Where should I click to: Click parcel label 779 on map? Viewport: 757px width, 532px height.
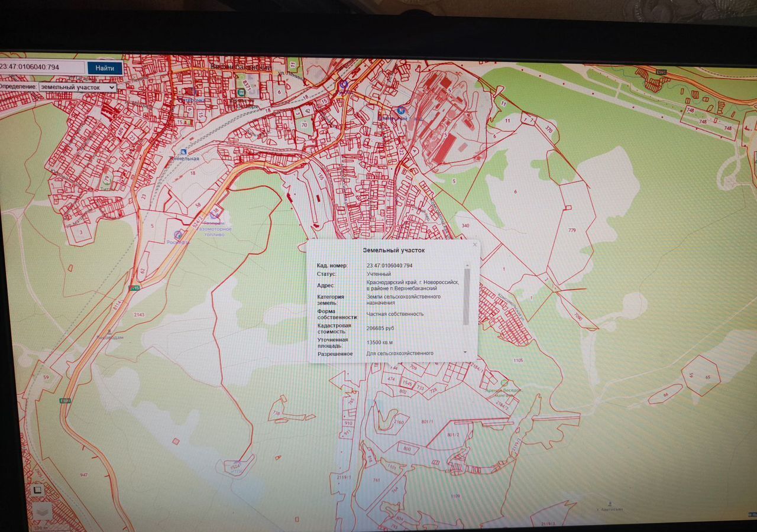(571, 229)
